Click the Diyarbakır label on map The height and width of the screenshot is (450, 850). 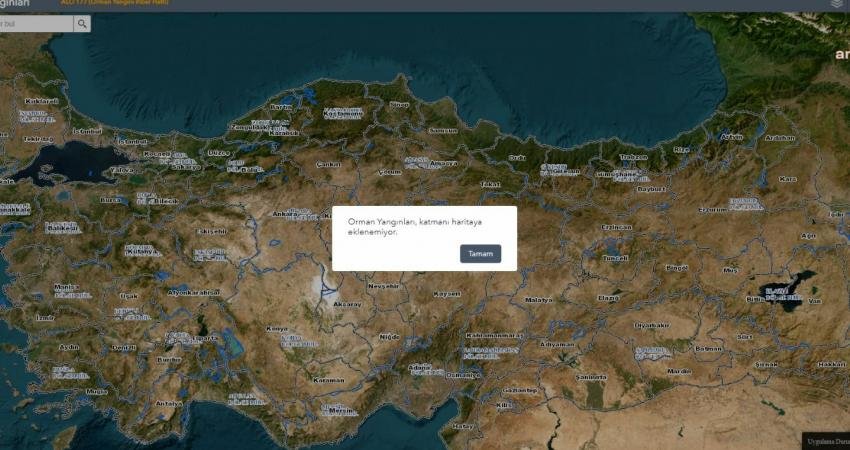(x=652, y=325)
